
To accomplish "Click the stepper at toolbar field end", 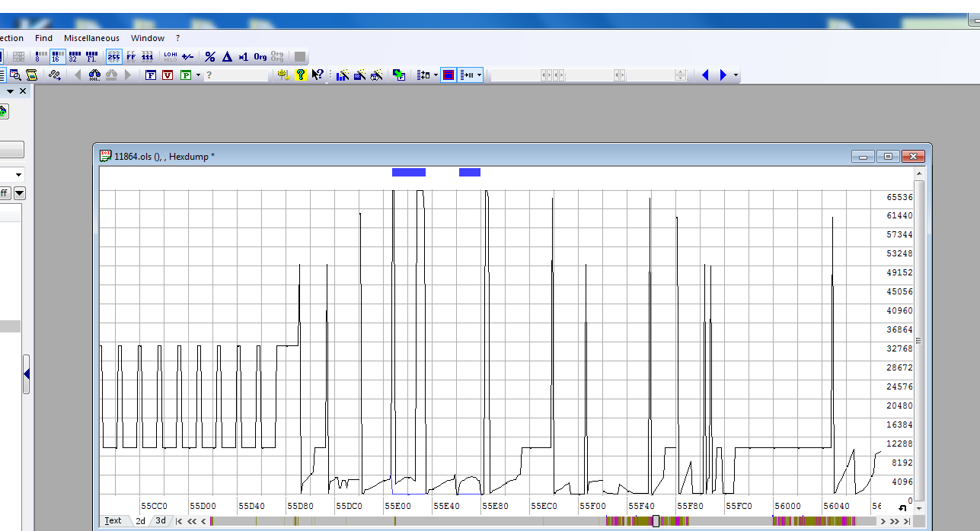I will tap(680, 75).
